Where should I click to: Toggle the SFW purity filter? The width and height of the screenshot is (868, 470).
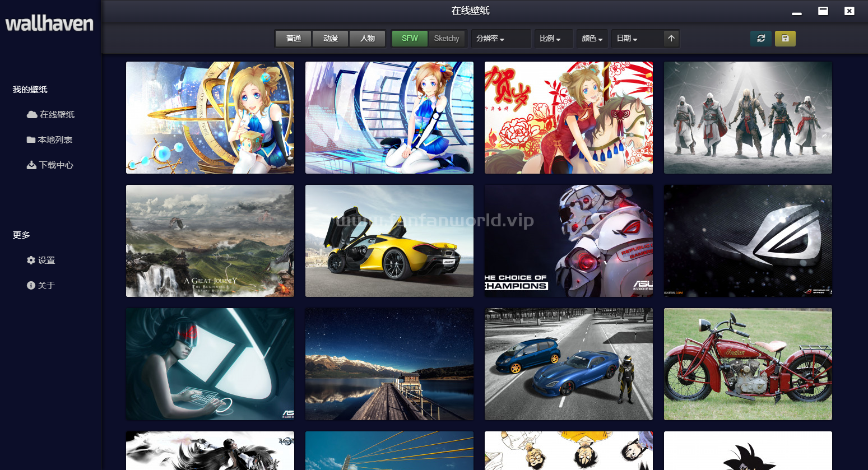[410, 38]
